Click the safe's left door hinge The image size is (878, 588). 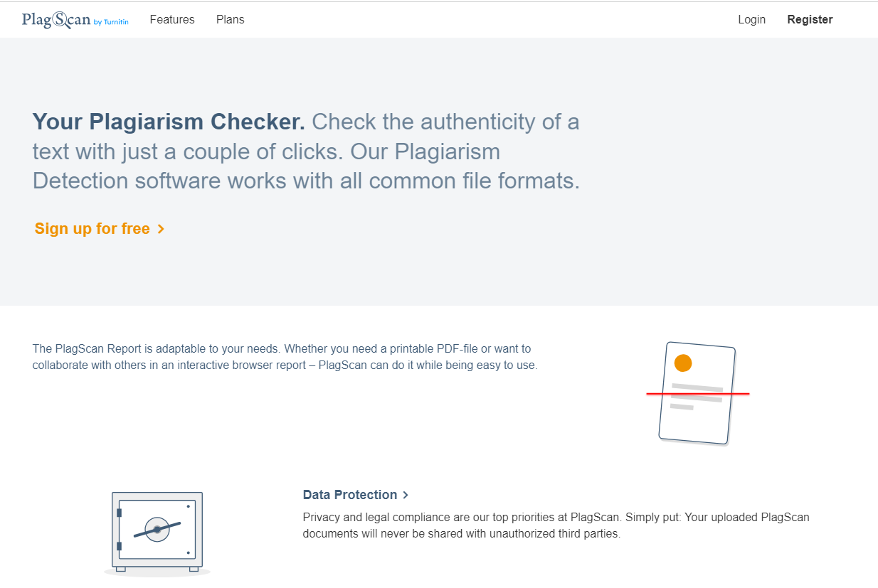pos(119,513)
